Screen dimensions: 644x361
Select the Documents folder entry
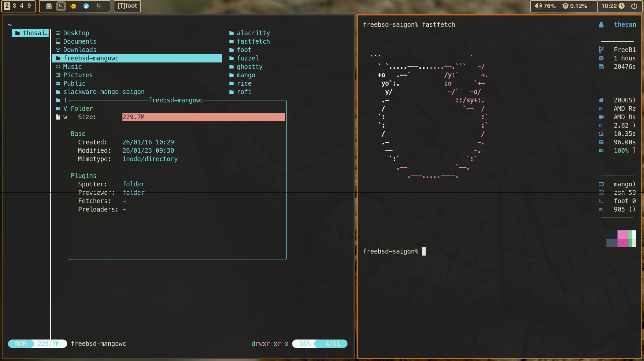[79, 41]
